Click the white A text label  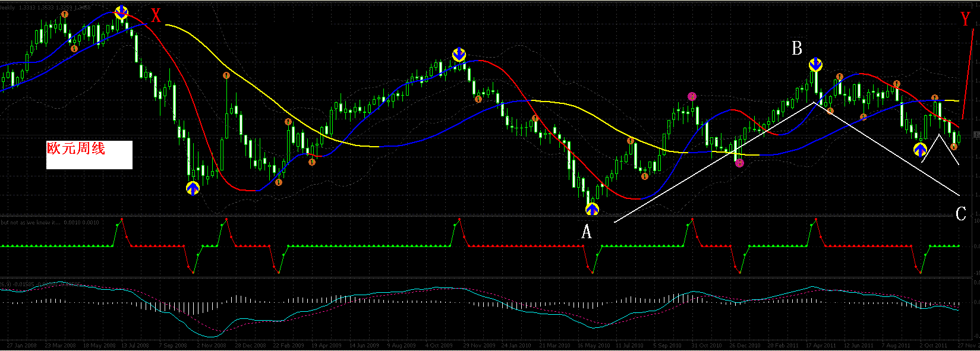(x=587, y=232)
